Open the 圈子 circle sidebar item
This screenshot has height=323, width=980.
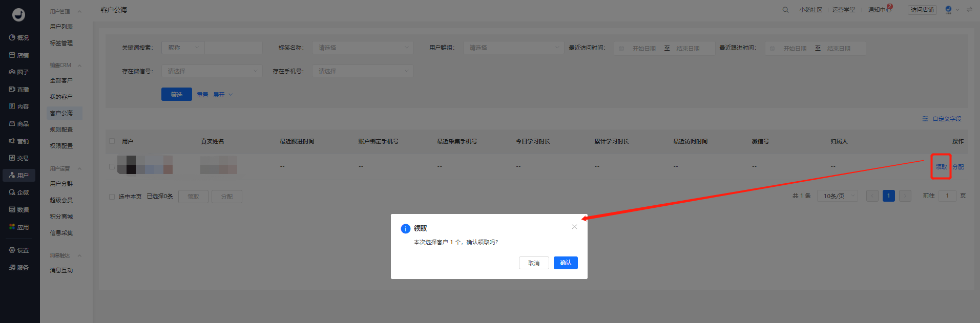19,72
